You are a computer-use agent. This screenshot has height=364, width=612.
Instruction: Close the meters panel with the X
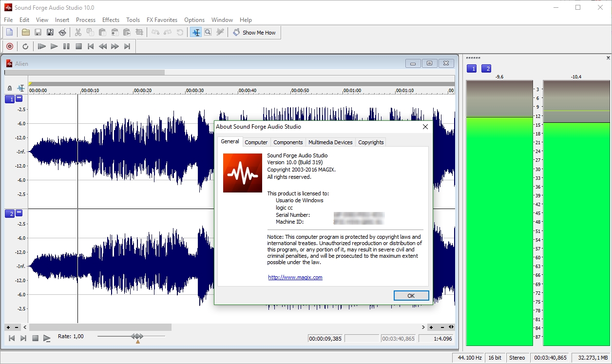(x=608, y=58)
